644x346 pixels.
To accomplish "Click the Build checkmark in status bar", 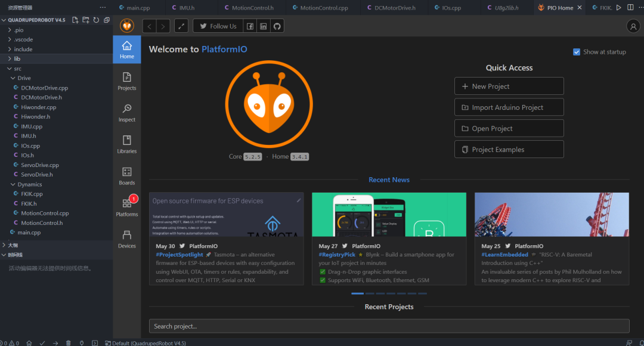I will click(x=42, y=342).
